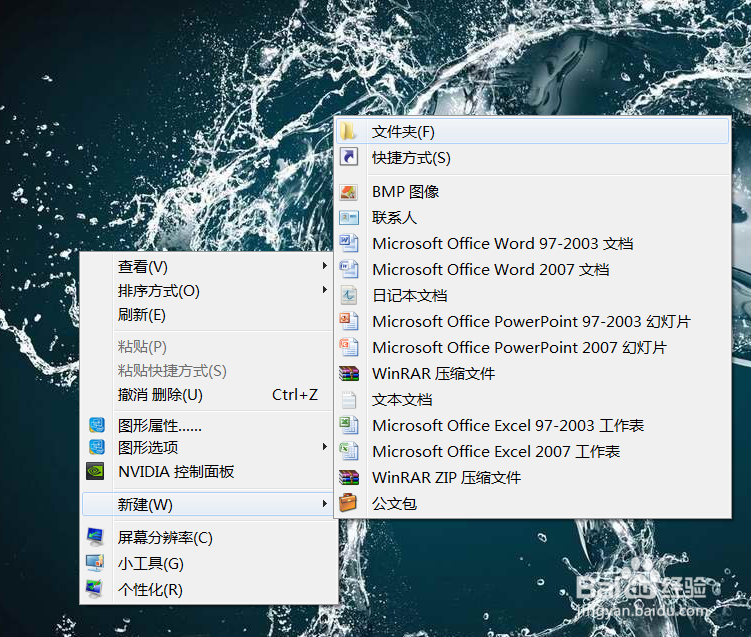Click the 图形属性 Intel graphics icon
The height and width of the screenshot is (637, 751).
[97, 425]
